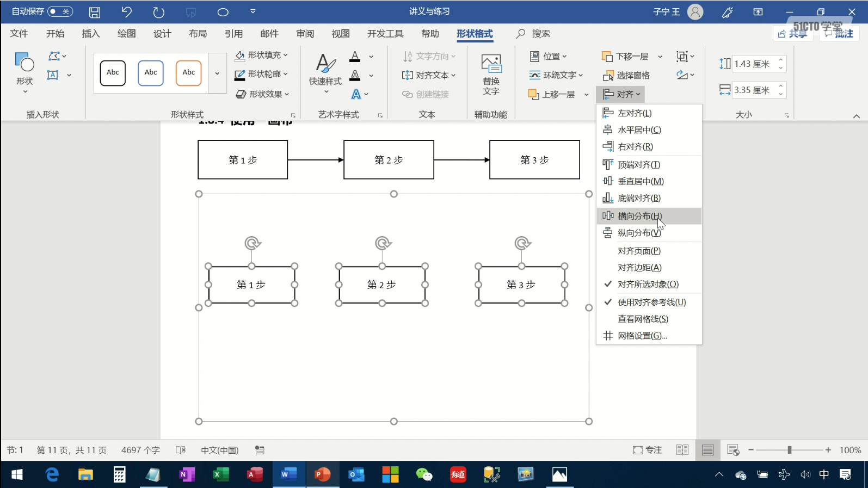Click the Focus mode button
Viewport: 868px width, 488px height.
[x=647, y=450]
